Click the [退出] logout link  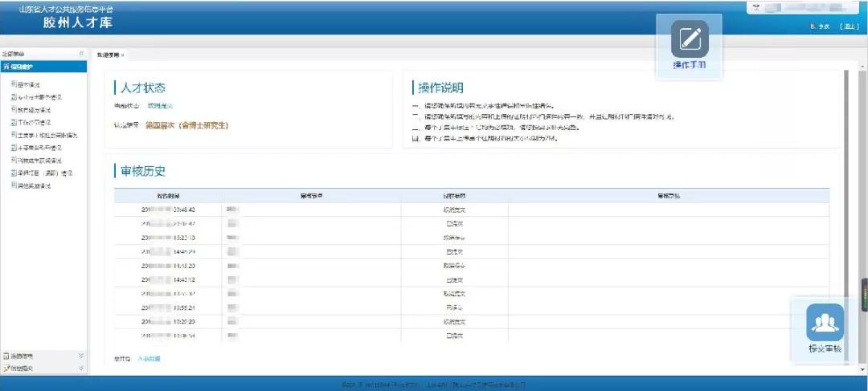click(849, 26)
